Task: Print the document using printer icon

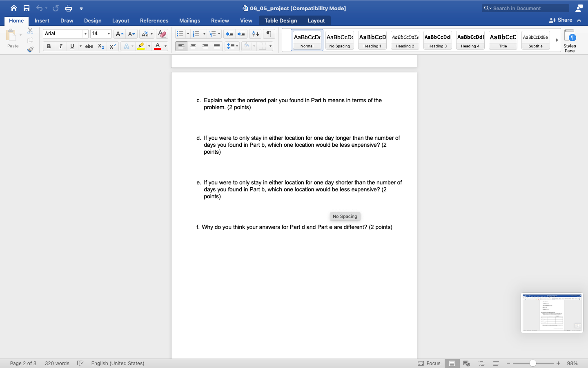Action: point(69,8)
